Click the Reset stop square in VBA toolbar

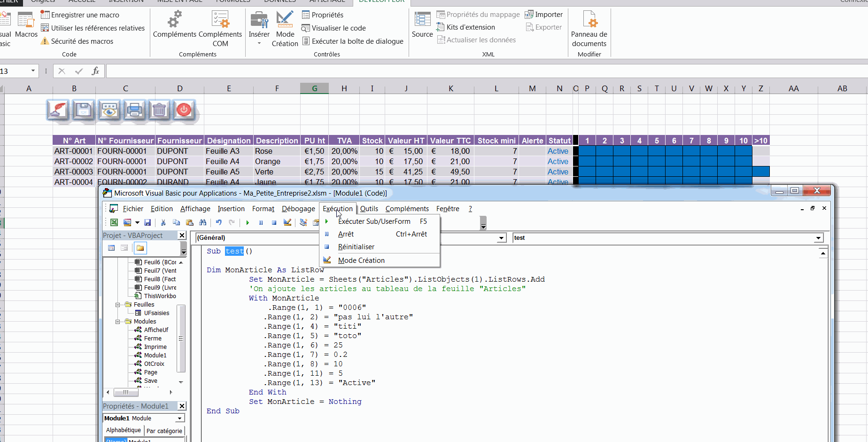coord(274,222)
